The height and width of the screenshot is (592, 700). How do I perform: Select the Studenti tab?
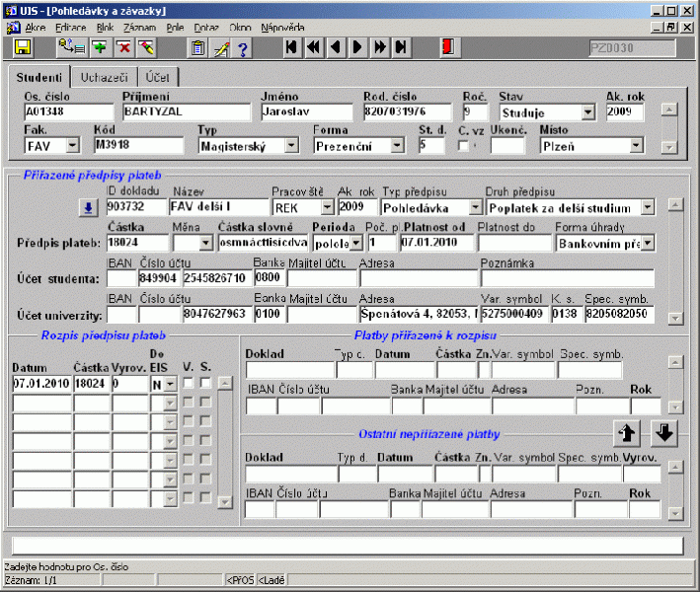(x=39, y=78)
